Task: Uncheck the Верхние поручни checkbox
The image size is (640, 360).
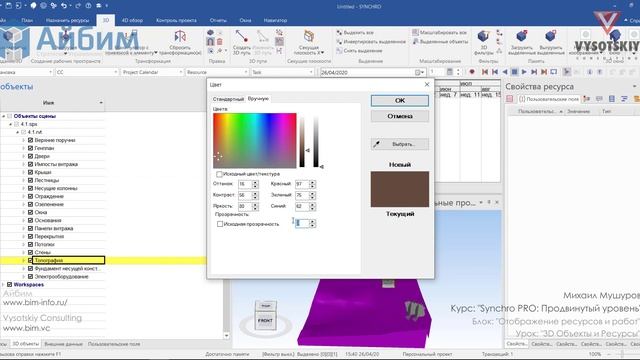Action: click(30, 140)
